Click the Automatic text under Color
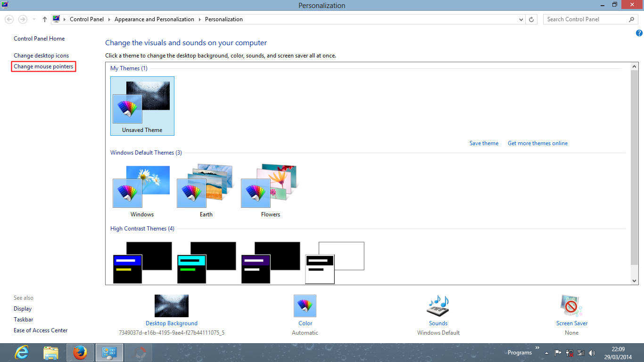The height and width of the screenshot is (362, 644). [305, 333]
